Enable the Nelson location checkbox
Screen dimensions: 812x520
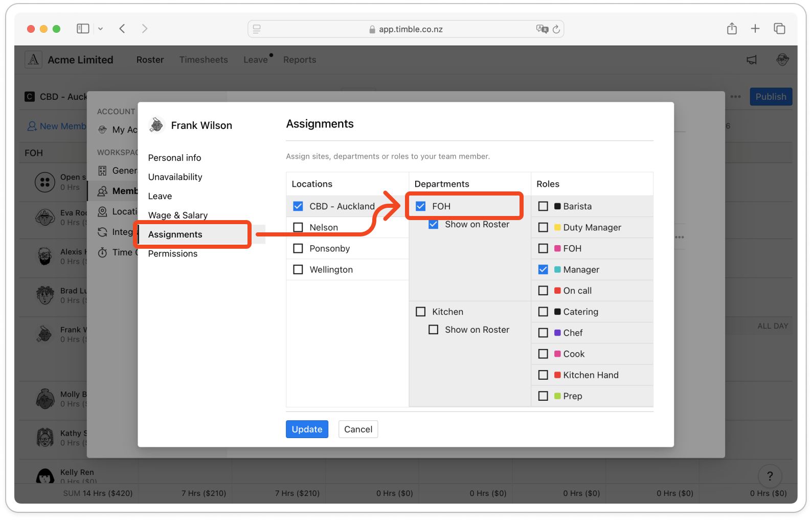click(x=298, y=227)
